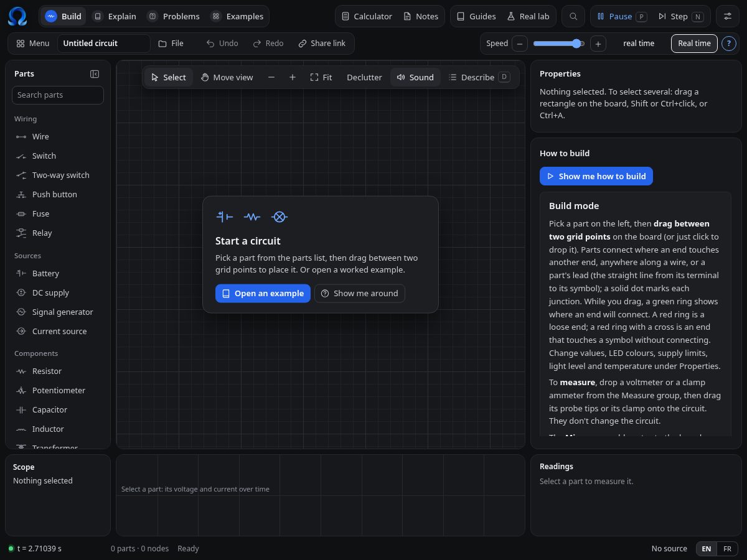The height and width of the screenshot is (560, 747).
Task: Increase speed with the plus button
Action: 598,44
